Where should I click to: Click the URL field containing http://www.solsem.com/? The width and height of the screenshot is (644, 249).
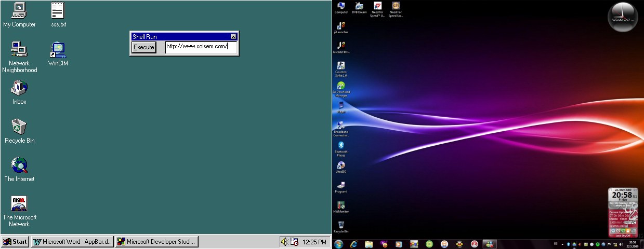coord(201,47)
